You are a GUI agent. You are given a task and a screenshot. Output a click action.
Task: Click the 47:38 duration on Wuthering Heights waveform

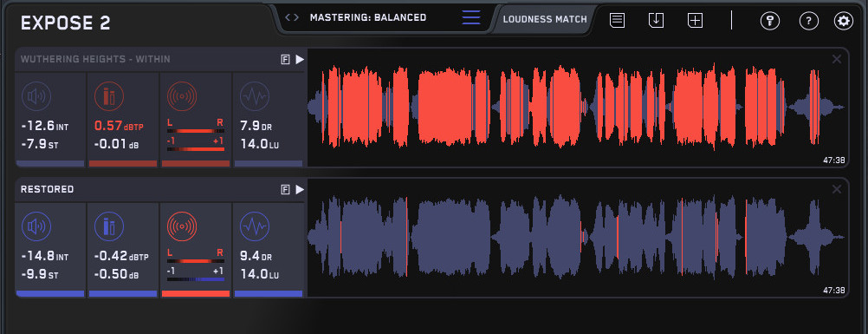pyautogui.click(x=833, y=160)
